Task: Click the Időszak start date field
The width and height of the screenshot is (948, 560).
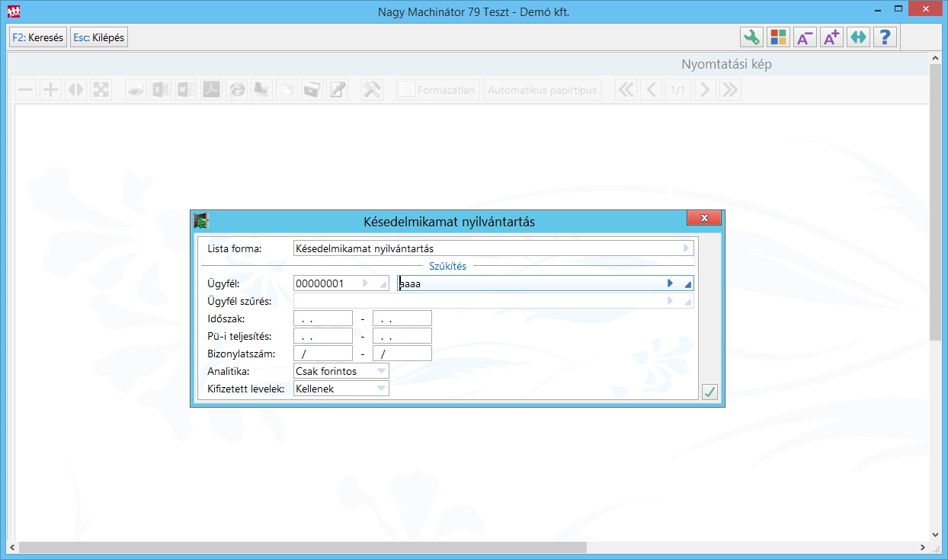Action: point(323,318)
